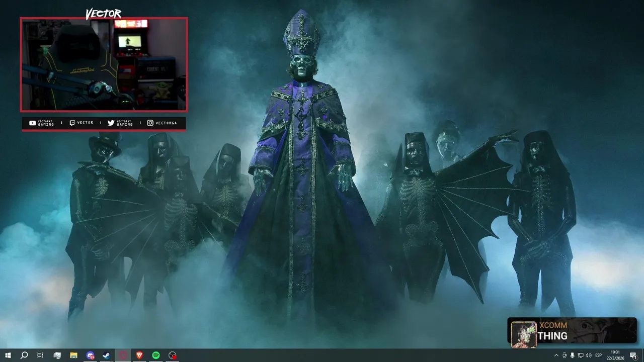Open File Explorer folder icon
This screenshot has height=362, width=644.
pyautogui.click(x=73, y=355)
